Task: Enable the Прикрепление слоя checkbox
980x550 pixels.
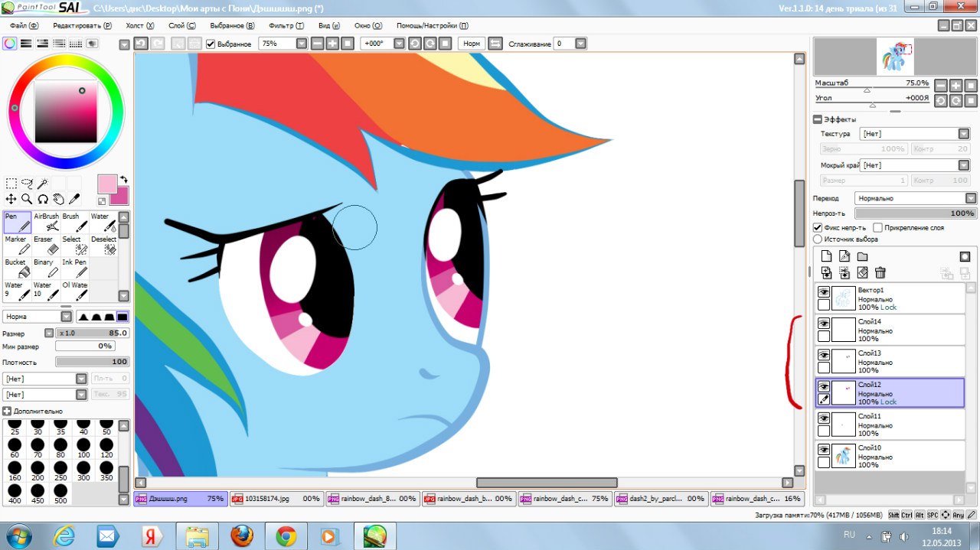Action: point(877,227)
